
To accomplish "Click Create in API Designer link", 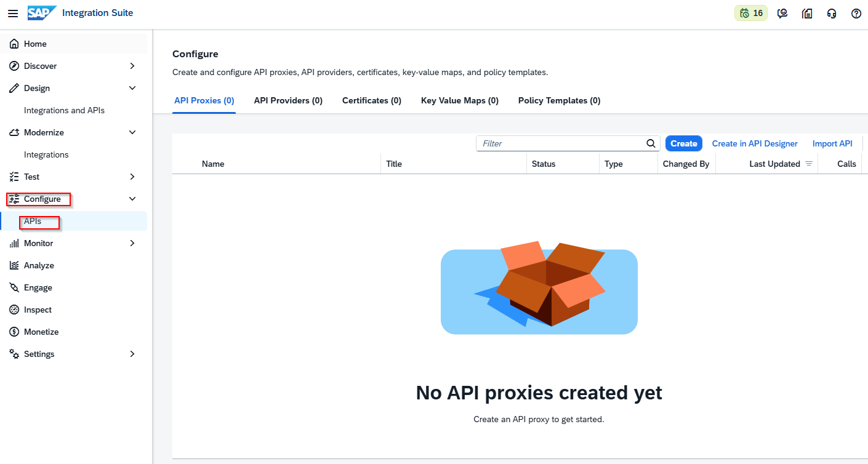I will pyautogui.click(x=755, y=143).
